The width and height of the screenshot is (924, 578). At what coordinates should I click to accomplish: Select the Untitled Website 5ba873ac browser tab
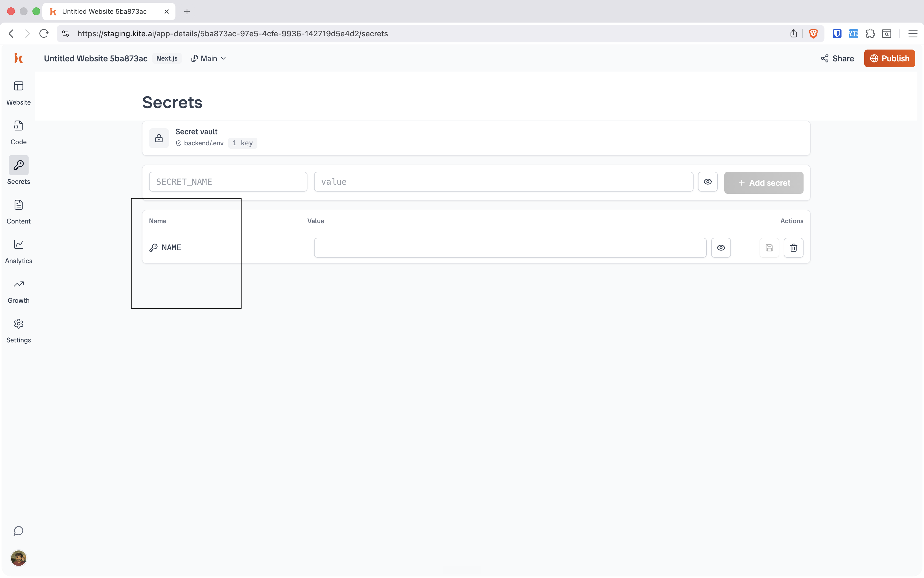pos(109,12)
